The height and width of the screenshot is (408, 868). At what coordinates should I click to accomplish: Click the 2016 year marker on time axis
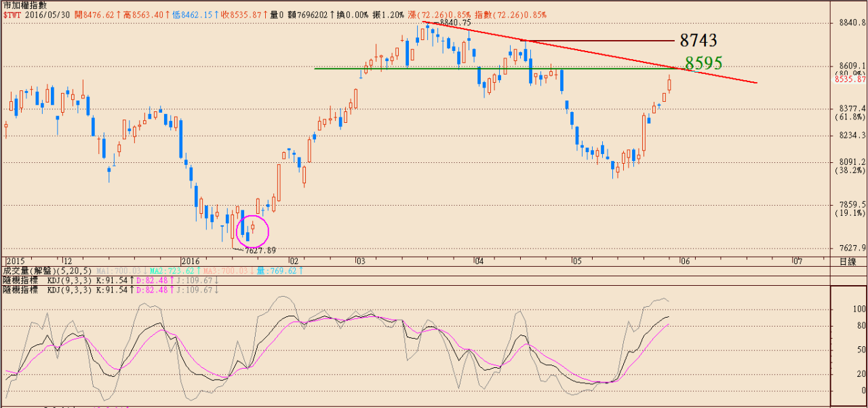click(x=191, y=261)
